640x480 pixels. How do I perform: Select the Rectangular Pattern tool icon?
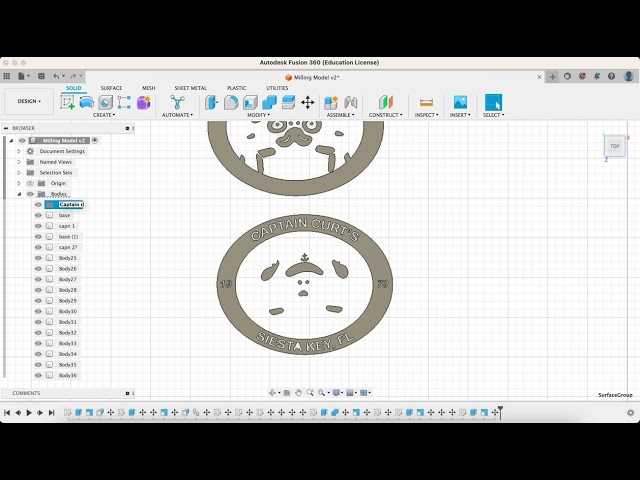click(124, 102)
